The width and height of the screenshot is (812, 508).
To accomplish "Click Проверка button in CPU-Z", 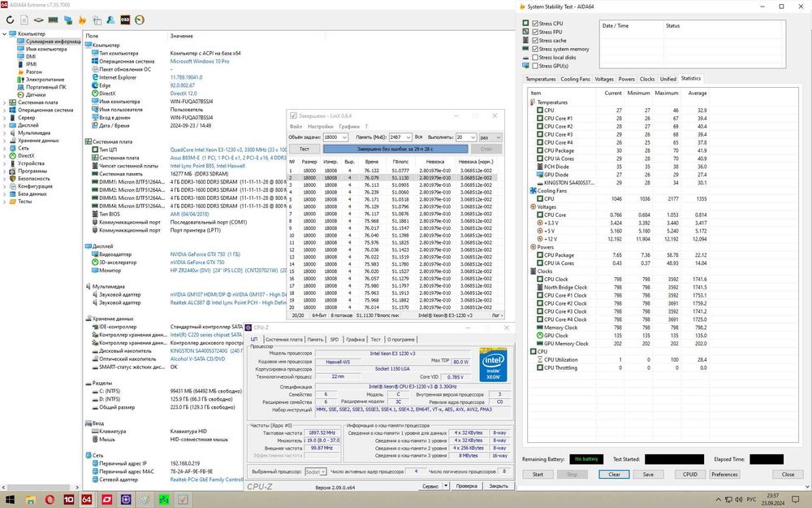I will point(466,486).
